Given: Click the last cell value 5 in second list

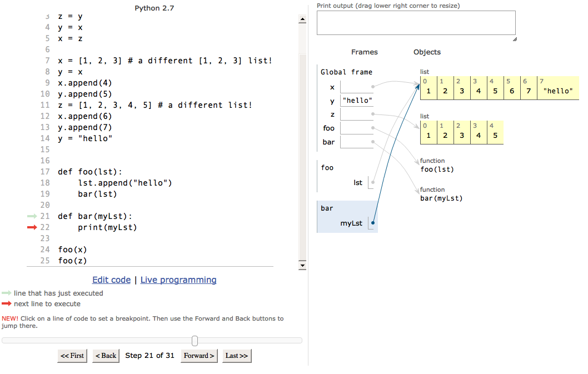Looking at the screenshot, I should tap(495, 132).
